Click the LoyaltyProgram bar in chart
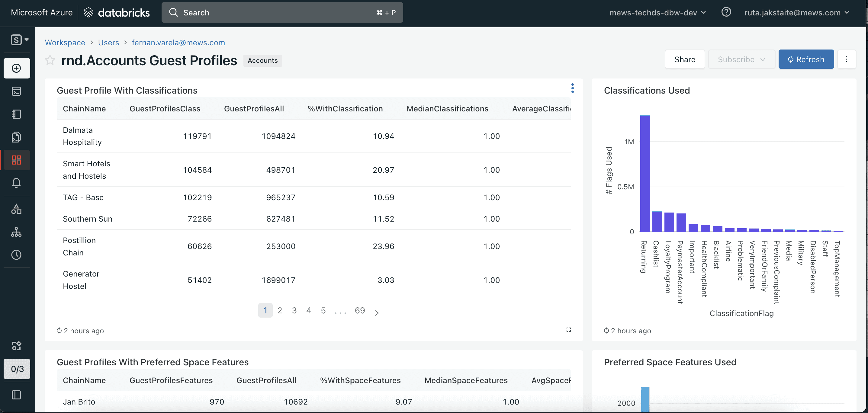 tap(669, 222)
